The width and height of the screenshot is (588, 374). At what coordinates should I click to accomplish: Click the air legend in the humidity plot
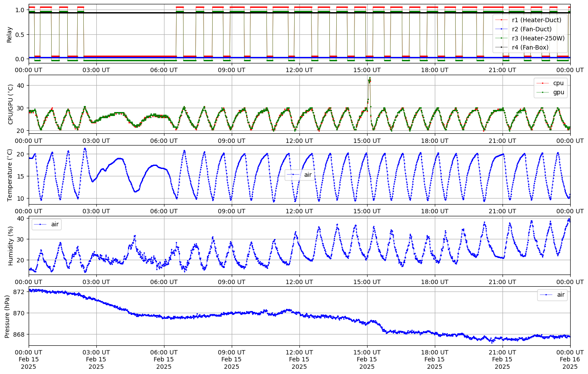click(55, 225)
